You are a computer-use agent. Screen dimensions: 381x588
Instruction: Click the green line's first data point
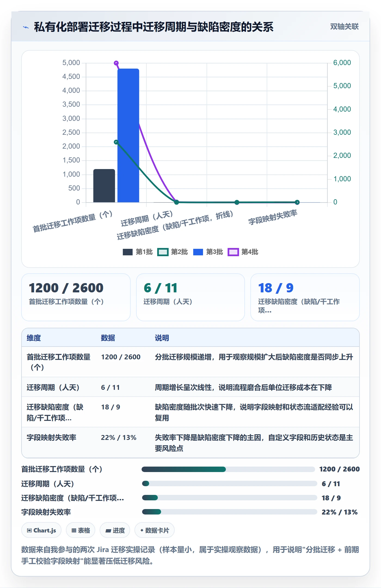tap(116, 142)
